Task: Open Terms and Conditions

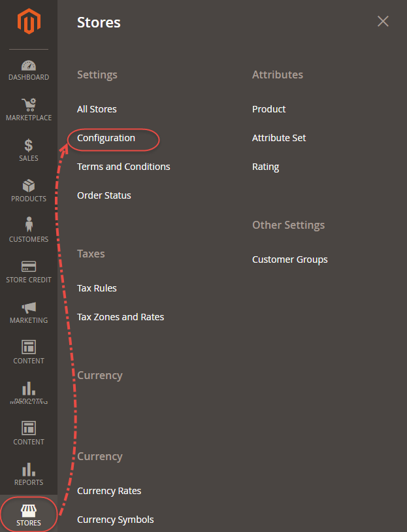Action: tap(123, 167)
